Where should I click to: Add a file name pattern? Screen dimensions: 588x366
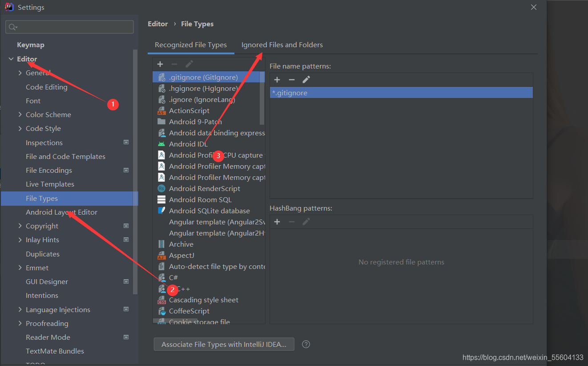coord(277,80)
